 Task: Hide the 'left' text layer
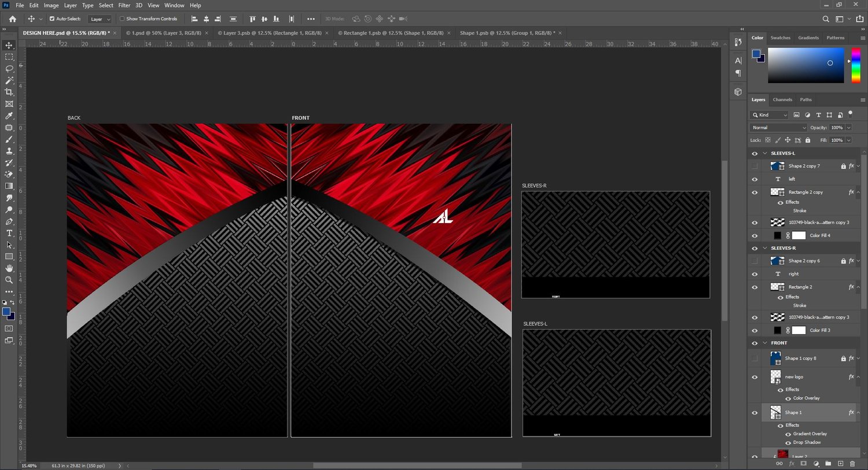(x=755, y=179)
